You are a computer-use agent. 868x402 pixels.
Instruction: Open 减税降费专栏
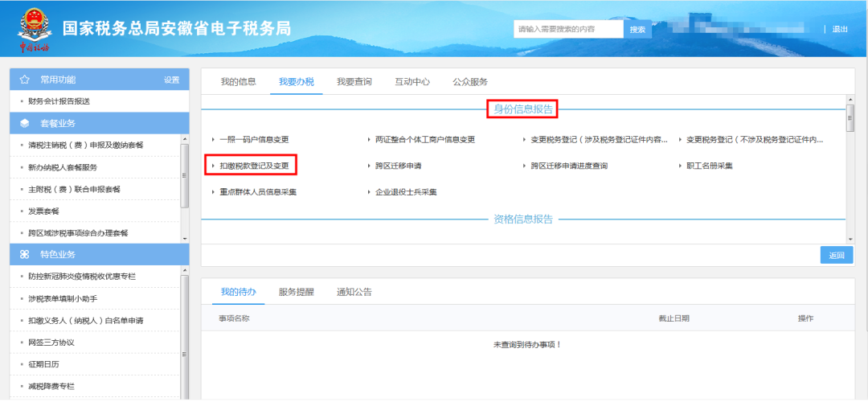(51, 387)
